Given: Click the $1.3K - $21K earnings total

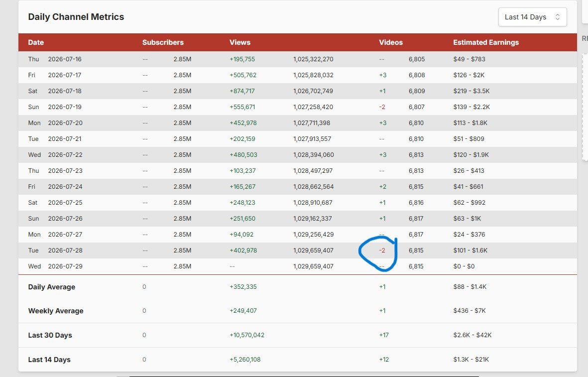Looking at the screenshot, I should point(471,360).
